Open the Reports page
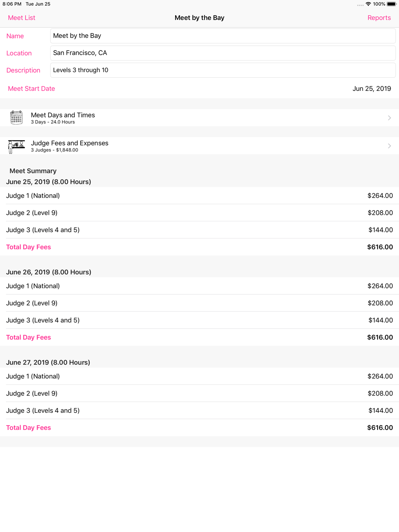The image size is (399, 532). (x=379, y=18)
